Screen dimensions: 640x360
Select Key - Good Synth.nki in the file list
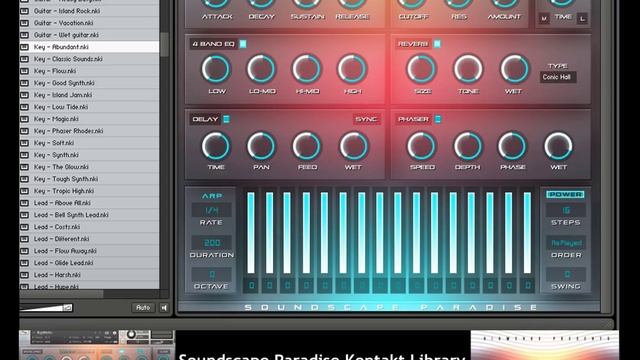click(x=89, y=83)
